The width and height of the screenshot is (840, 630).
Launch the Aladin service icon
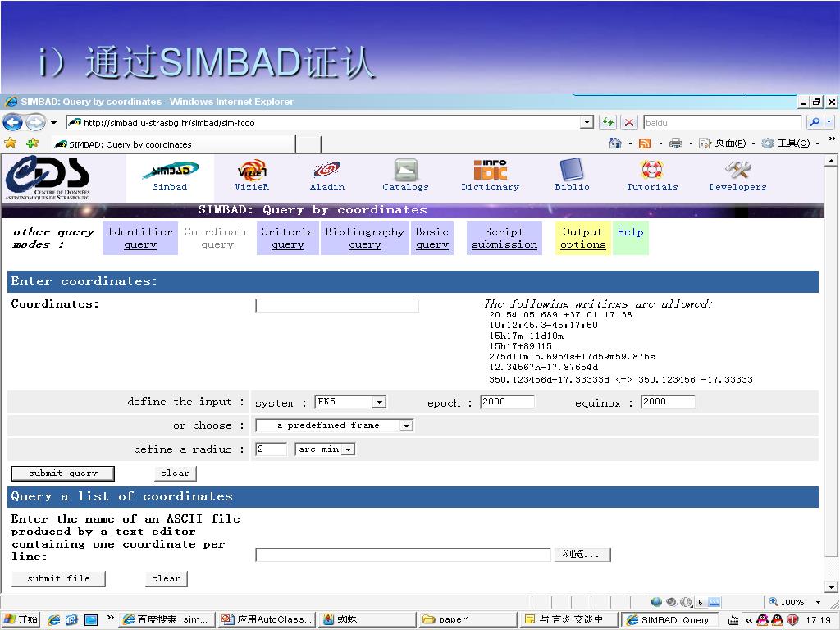(x=326, y=176)
